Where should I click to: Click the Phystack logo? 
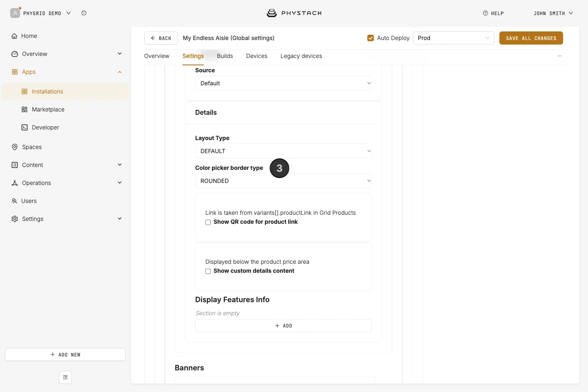(294, 13)
